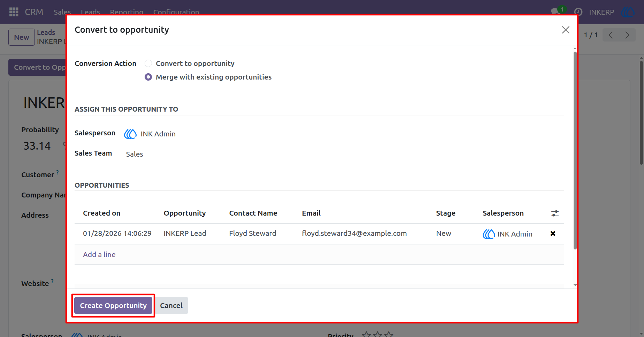
Task: Open the apps grid menu icon
Action: (x=14, y=12)
